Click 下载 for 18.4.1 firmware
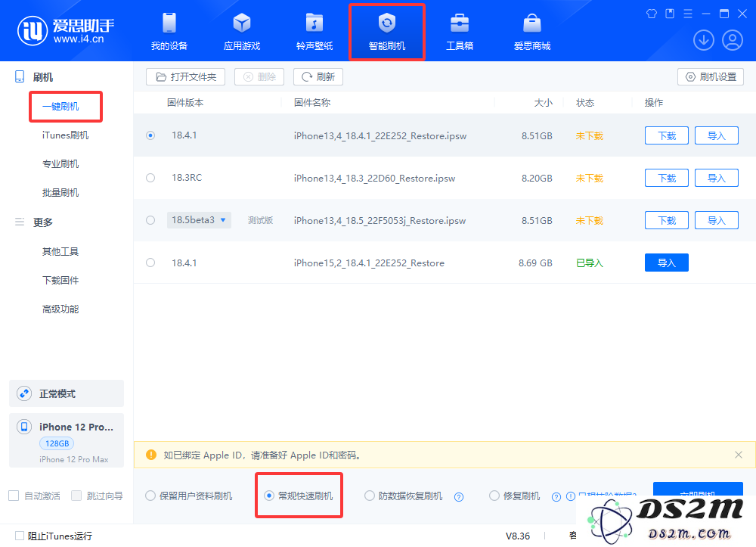Screen dimensions: 756x547 click(x=667, y=135)
